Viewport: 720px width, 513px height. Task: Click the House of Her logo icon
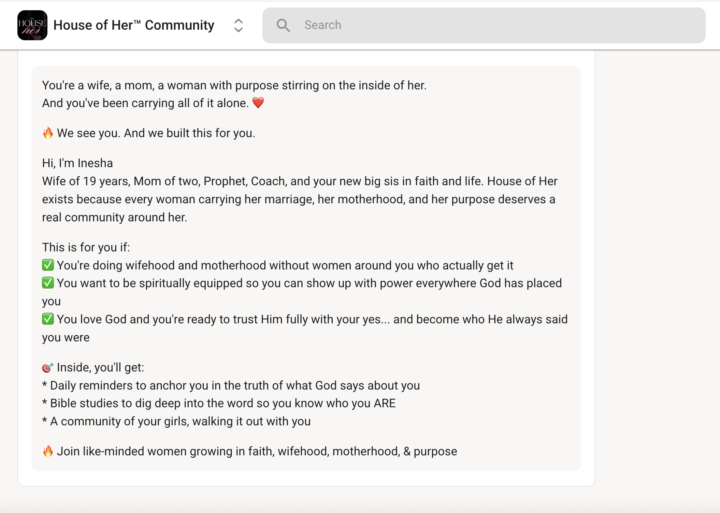point(32,25)
